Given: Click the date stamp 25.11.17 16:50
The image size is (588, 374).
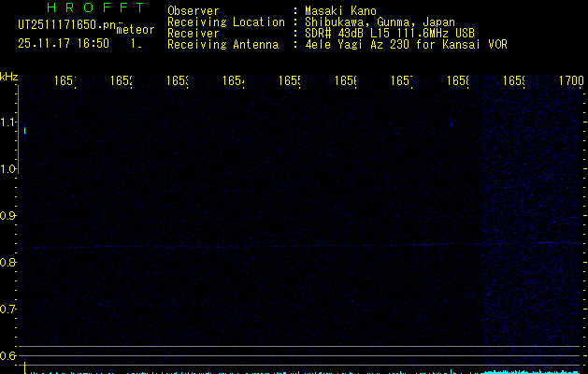Looking at the screenshot, I should [x=64, y=43].
